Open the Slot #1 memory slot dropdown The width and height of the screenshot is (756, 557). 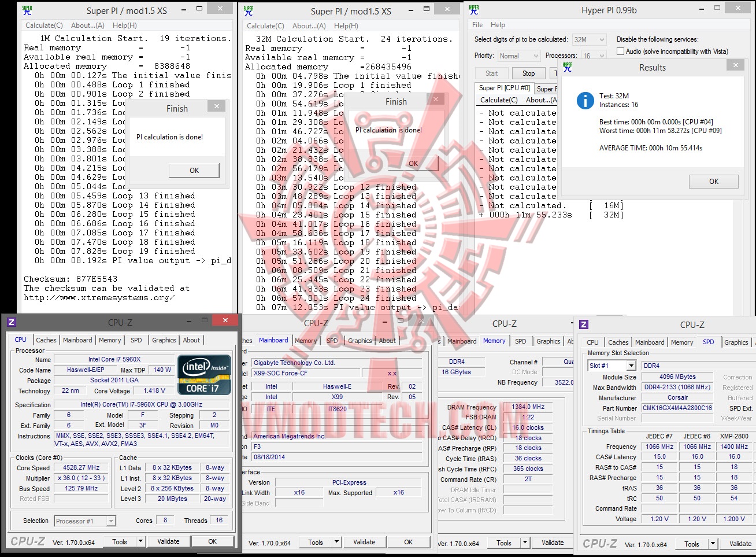pos(612,366)
